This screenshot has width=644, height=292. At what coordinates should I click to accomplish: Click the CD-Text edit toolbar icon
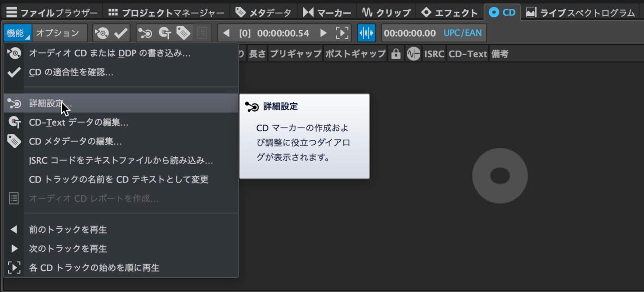[165, 33]
